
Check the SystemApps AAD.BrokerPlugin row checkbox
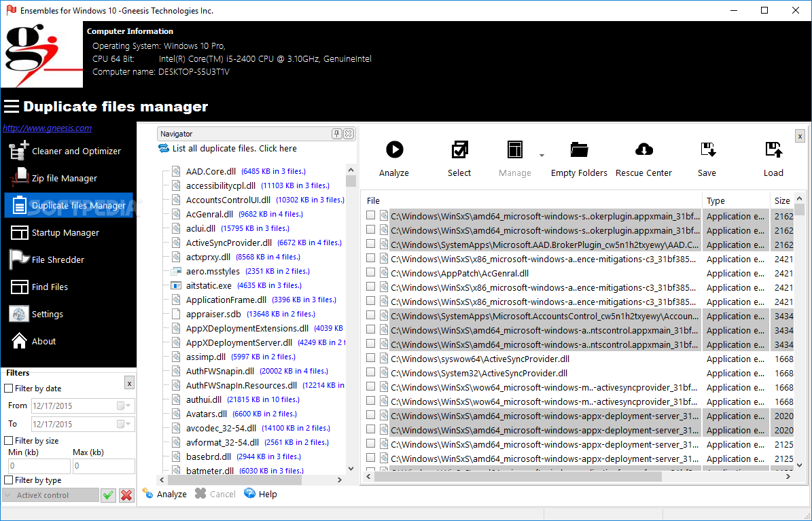[371, 243]
